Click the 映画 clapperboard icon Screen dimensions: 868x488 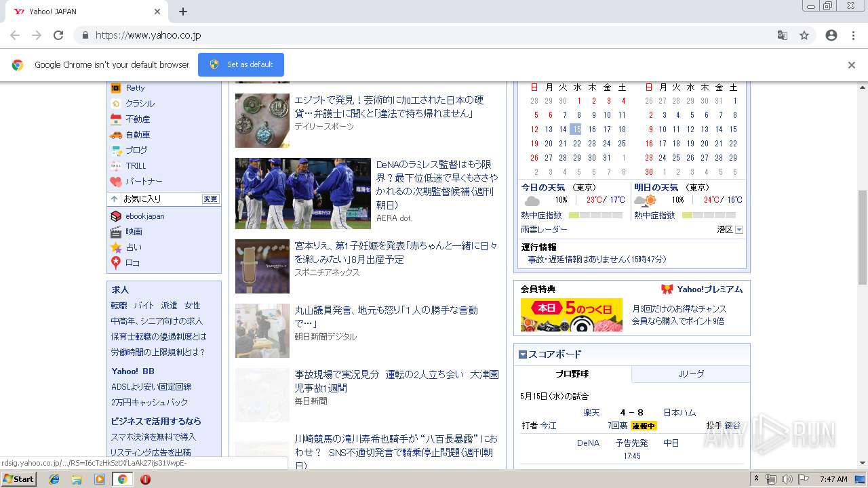116,232
